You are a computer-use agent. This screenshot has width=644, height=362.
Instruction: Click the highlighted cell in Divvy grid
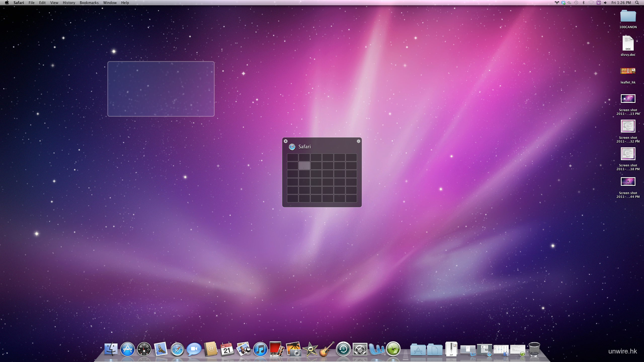pyautogui.click(x=304, y=166)
